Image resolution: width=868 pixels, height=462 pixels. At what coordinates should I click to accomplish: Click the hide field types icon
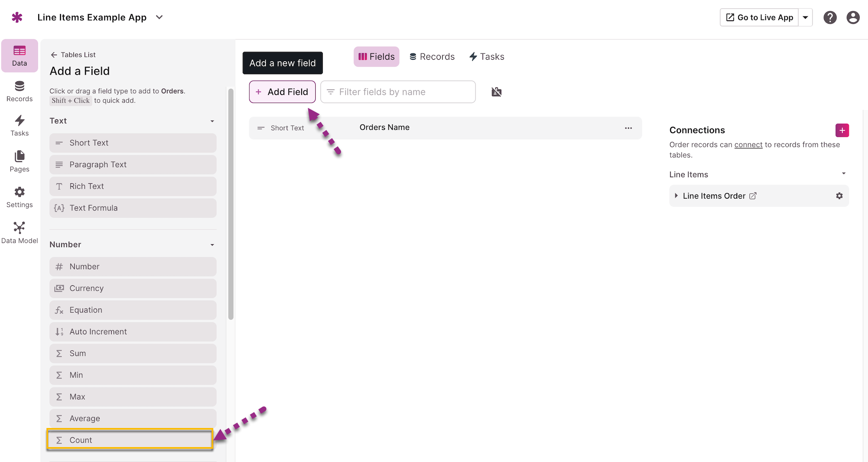click(x=496, y=92)
